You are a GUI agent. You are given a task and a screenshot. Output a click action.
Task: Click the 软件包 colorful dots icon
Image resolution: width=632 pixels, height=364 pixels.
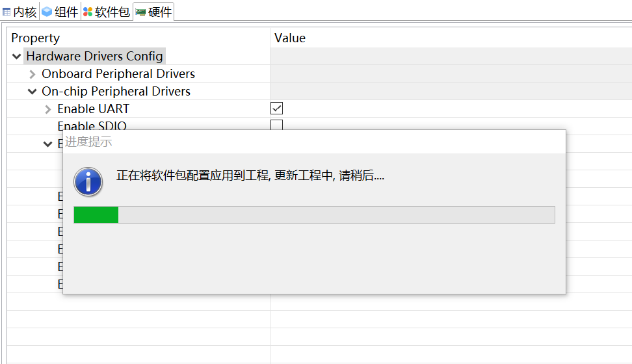point(88,12)
